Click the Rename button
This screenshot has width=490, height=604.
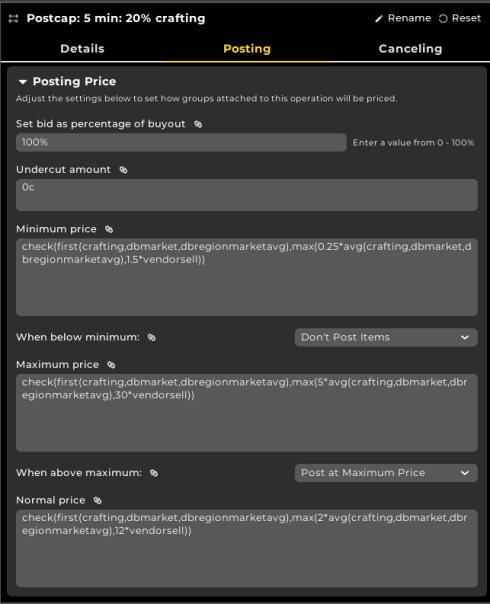(x=403, y=18)
